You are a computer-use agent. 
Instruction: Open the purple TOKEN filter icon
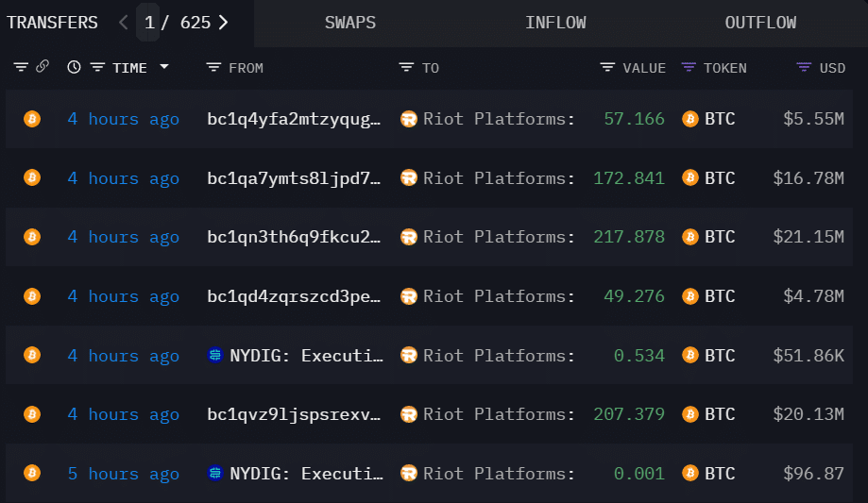689,68
